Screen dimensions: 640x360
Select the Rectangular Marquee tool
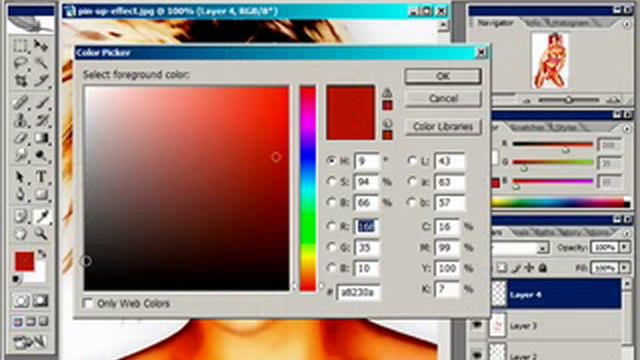tap(20, 45)
